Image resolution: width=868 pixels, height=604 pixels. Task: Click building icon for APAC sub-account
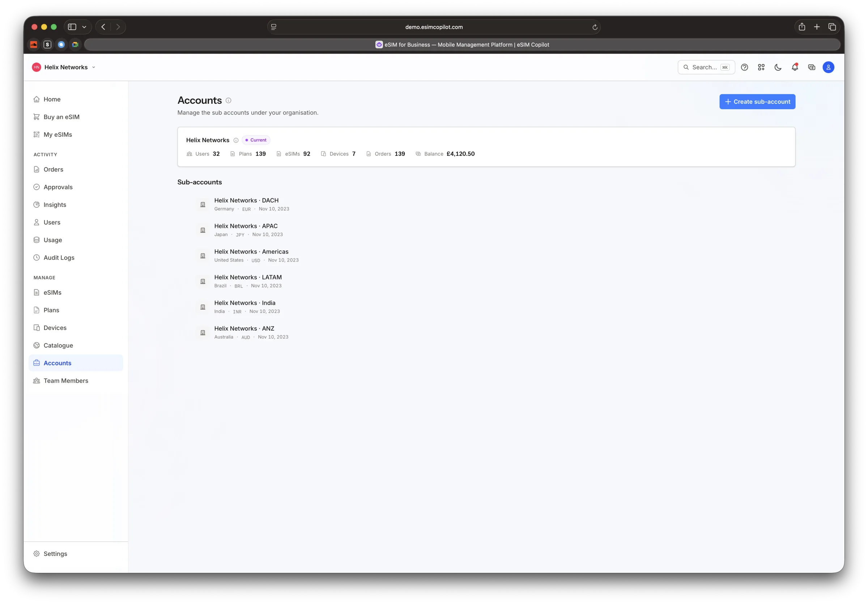click(x=203, y=230)
